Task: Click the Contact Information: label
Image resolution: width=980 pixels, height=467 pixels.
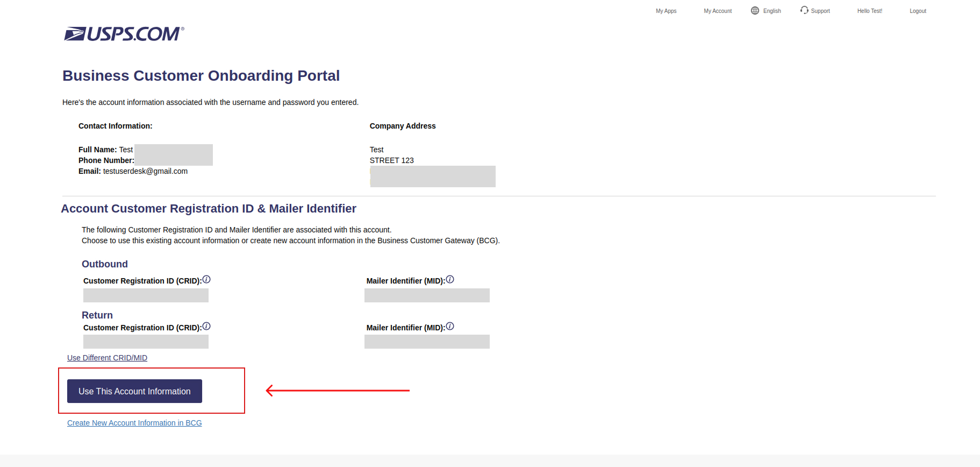Action: 116,126
